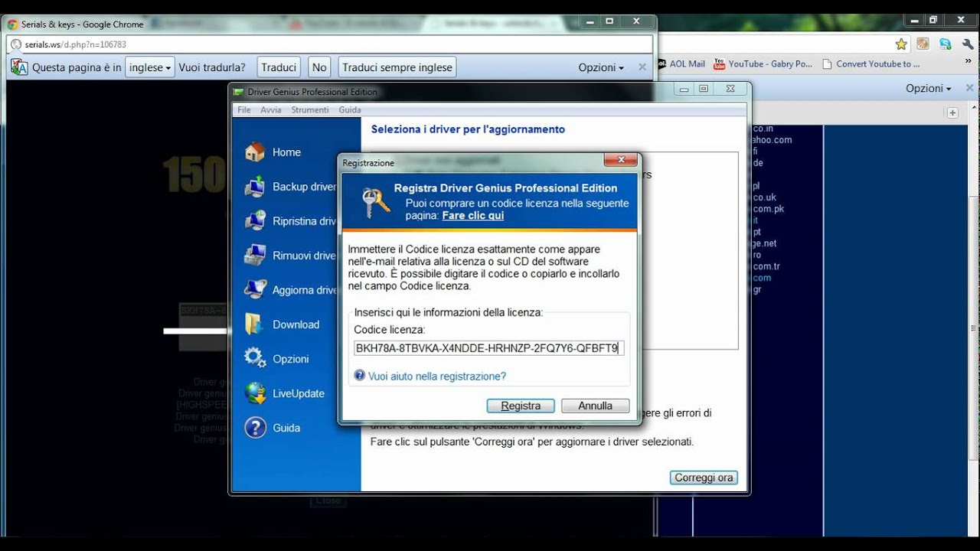The image size is (980, 551).
Task: Click Traduci sempre inglese button
Action: pos(397,67)
